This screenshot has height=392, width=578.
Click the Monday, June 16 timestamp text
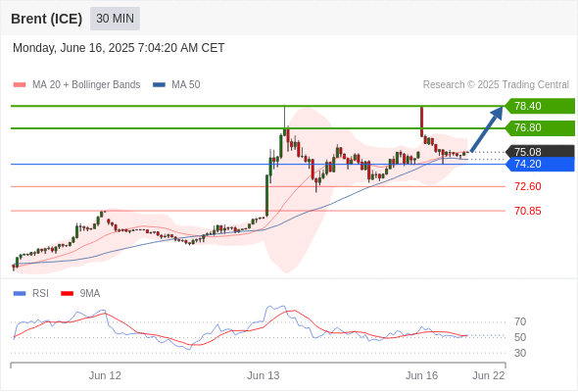tap(119, 48)
